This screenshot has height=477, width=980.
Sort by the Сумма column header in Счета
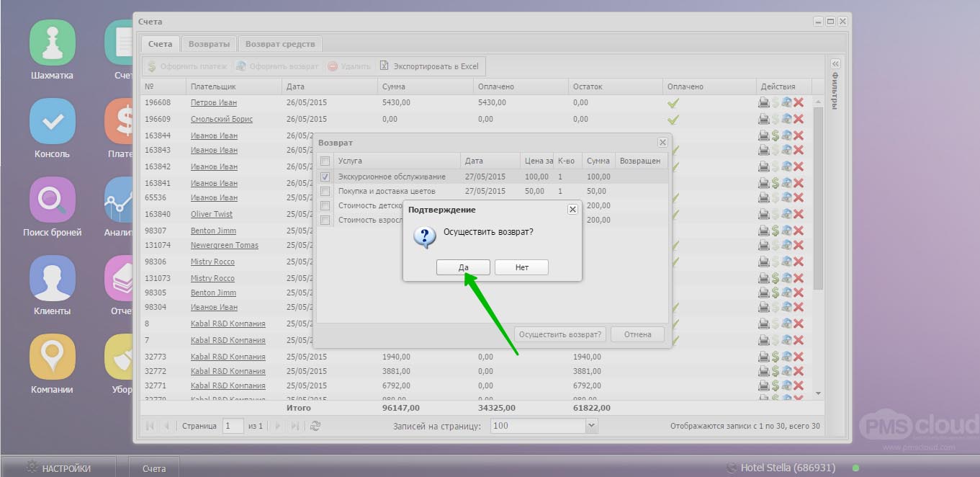425,86
